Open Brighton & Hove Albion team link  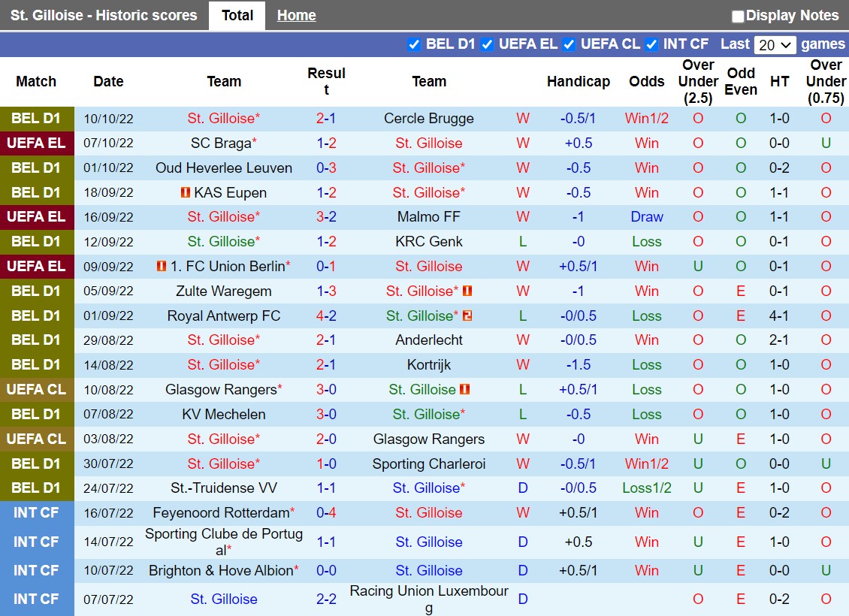click(221, 570)
